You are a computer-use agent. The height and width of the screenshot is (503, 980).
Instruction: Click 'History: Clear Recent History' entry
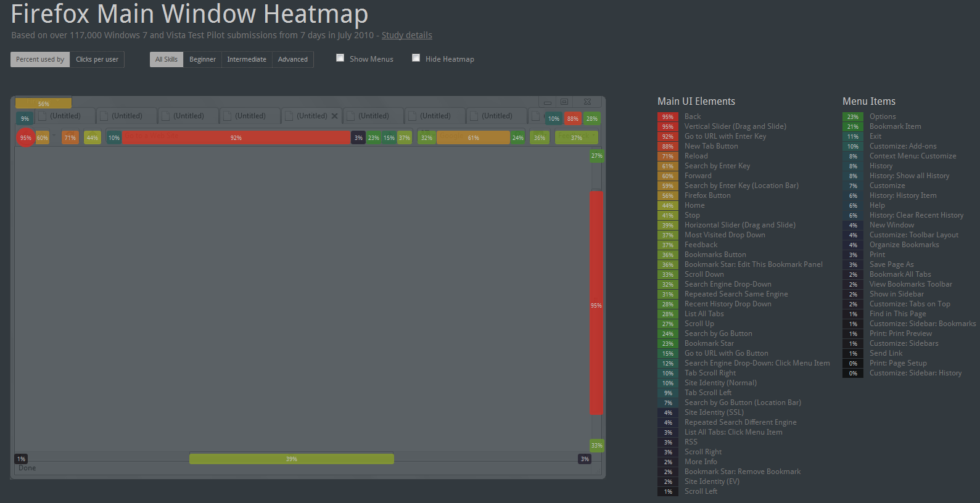tap(916, 215)
